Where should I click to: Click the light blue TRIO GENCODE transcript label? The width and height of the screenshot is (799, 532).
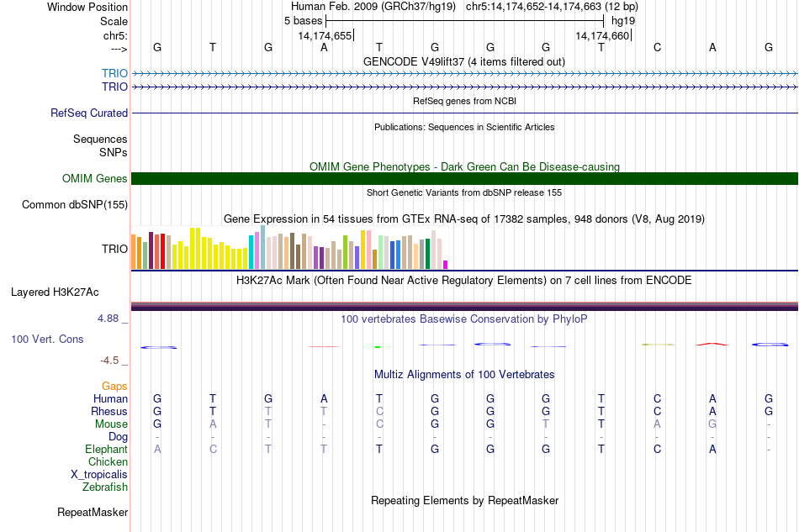(114, 73)
